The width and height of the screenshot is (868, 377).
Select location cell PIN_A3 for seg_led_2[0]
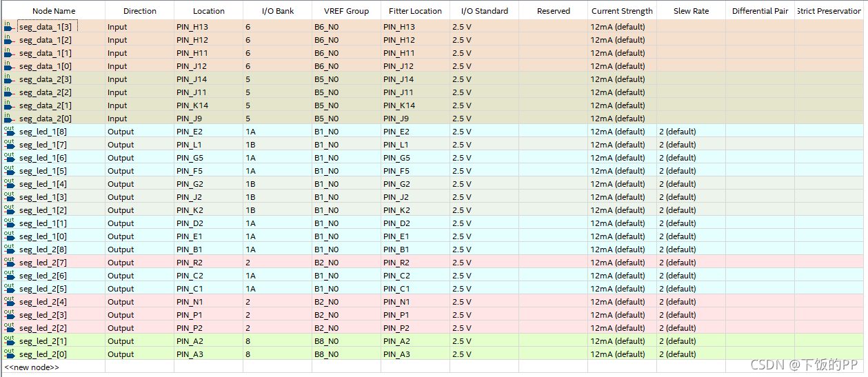[x=208, y=354]
